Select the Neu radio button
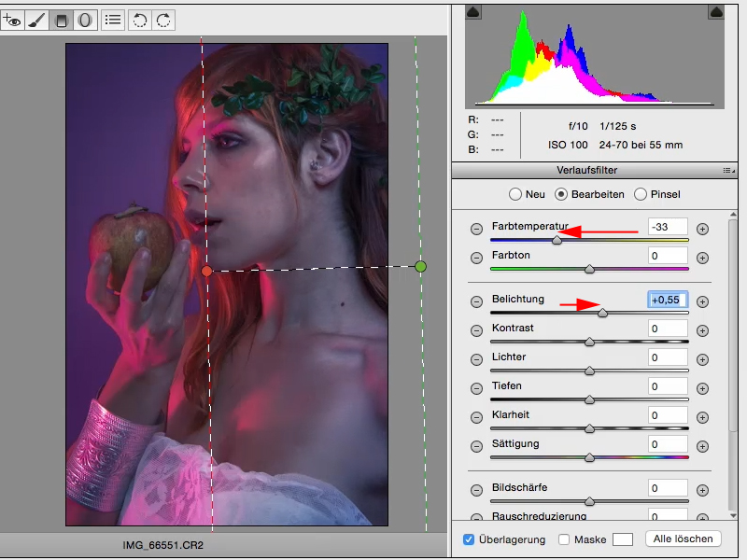Image resolution: width=747 pixels, height=560 pixels. 514,194
